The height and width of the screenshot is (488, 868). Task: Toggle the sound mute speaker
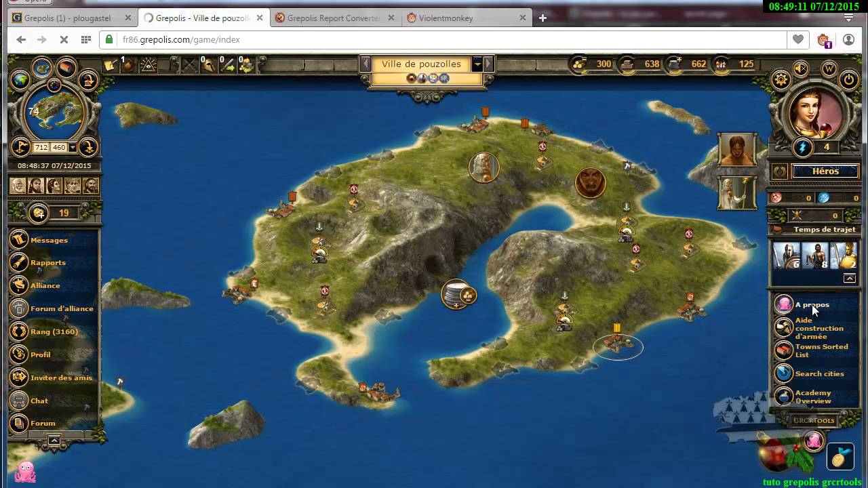click(802, 68)
